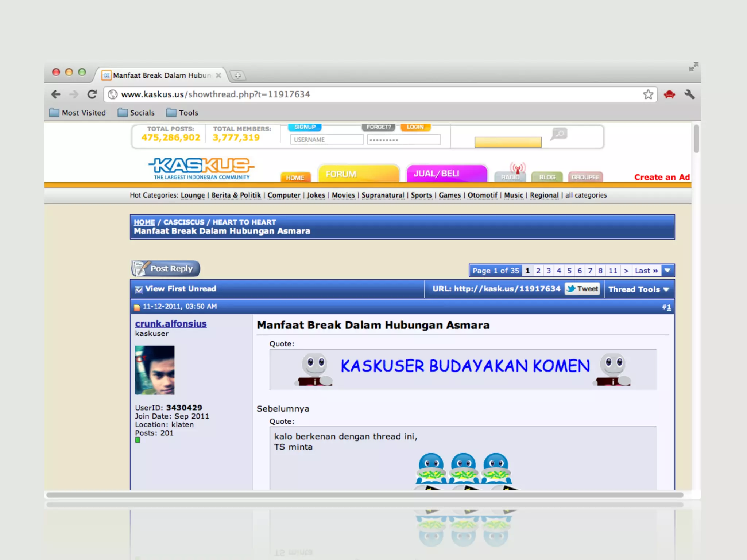
Task: Open the Most Visited bookmarks folder
Action: tap(78, 113)
